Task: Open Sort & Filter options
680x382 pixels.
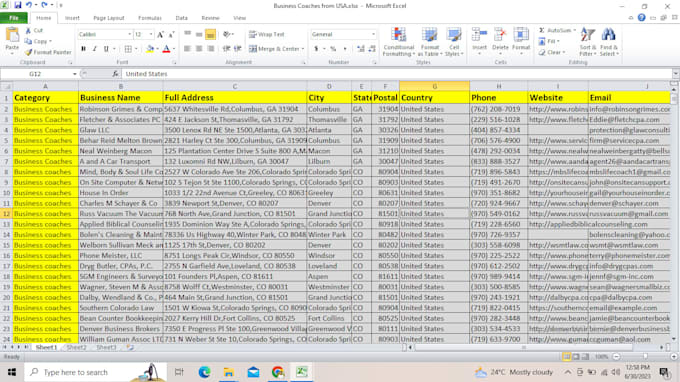Action: point(588,42)
